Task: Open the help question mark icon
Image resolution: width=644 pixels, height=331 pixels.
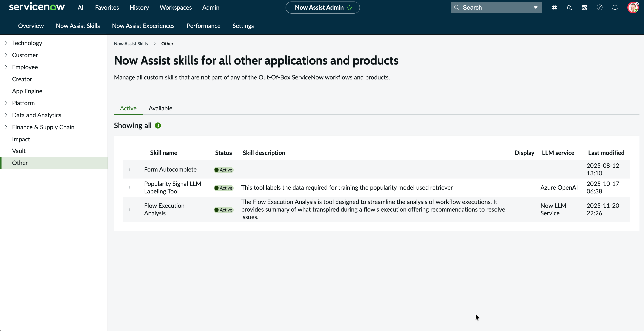Action: click(599, 8)
